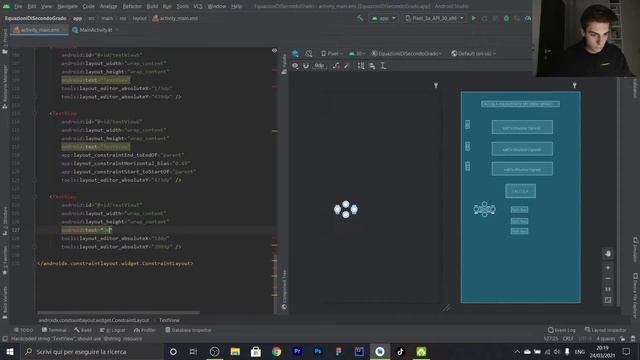Open the Refactor menu
The image size is (640, 360).
(132, 7)
